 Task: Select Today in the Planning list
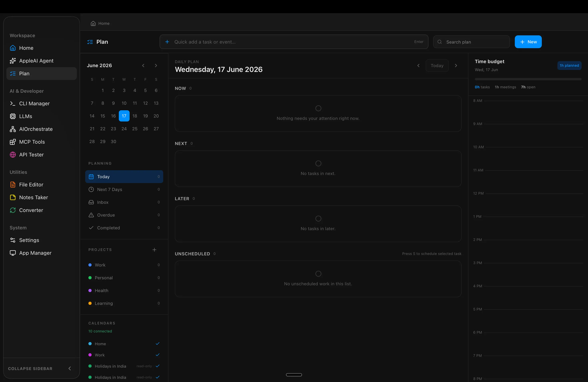coord(124,177)
